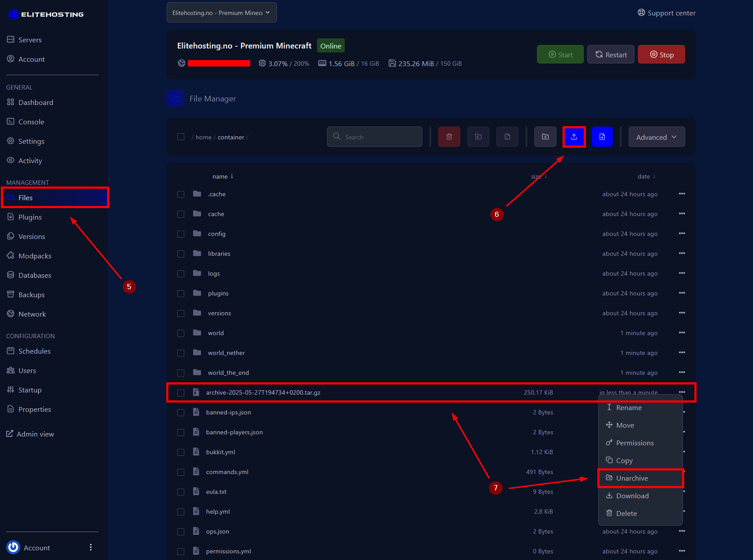Click the Elitehosting logo
This screenshot has width=753, height=560.
pyautogui.click(x=45, y=14)
